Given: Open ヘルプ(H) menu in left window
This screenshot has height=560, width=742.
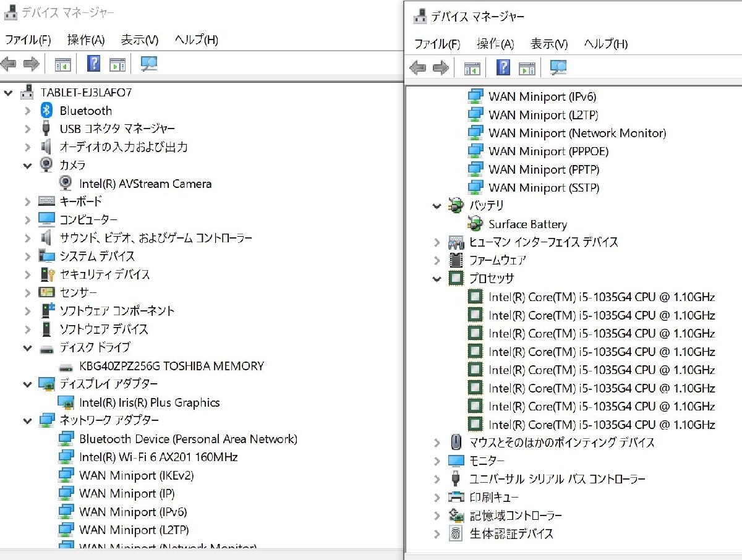Looking at the screenshot, I should [x=196, y=40].
